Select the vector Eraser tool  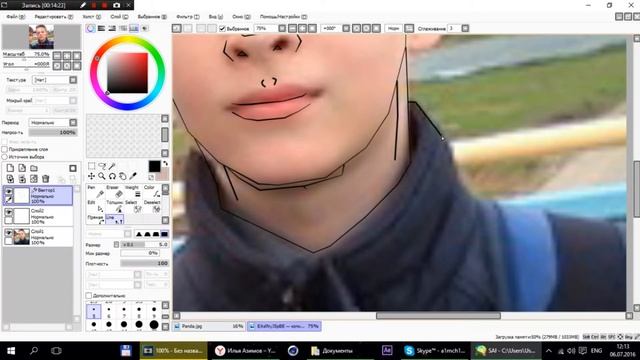(114, 192)
